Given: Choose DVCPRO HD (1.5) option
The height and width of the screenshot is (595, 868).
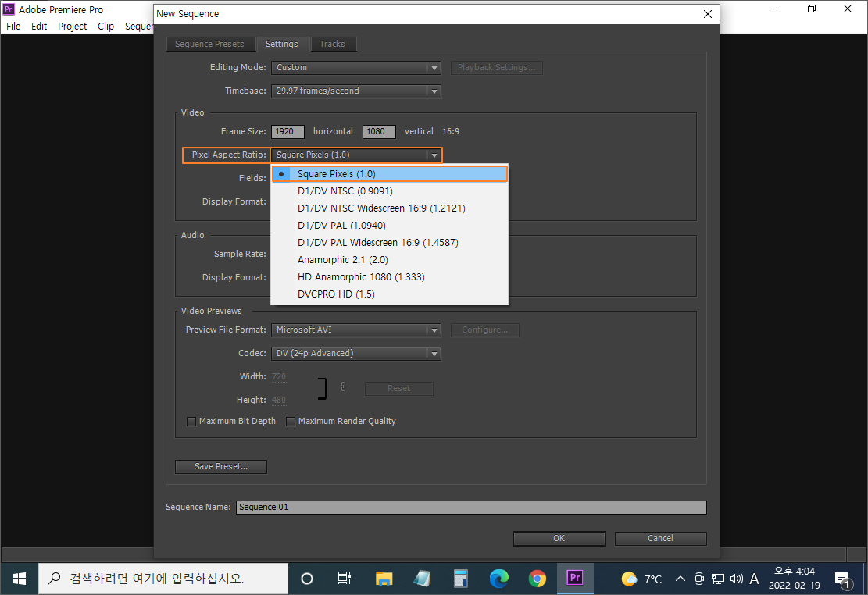Looking at the screenshot, I should coord(390,294).
